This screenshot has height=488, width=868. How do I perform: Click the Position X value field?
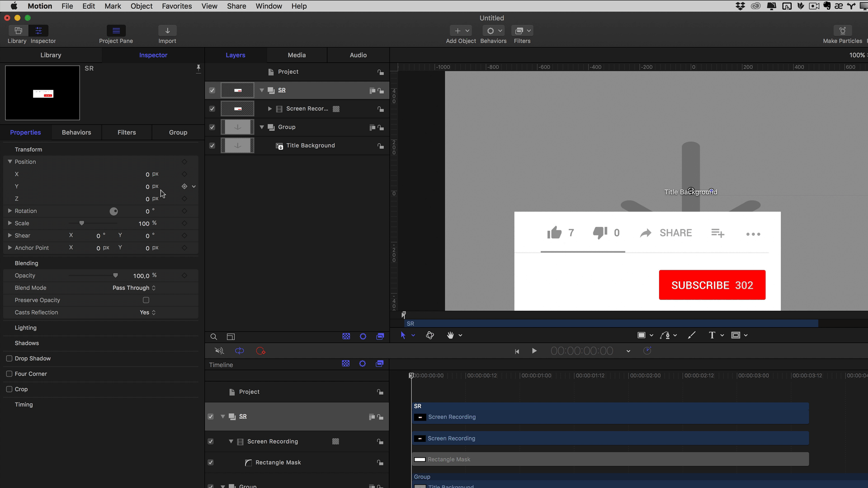click(x=147, y=174)
